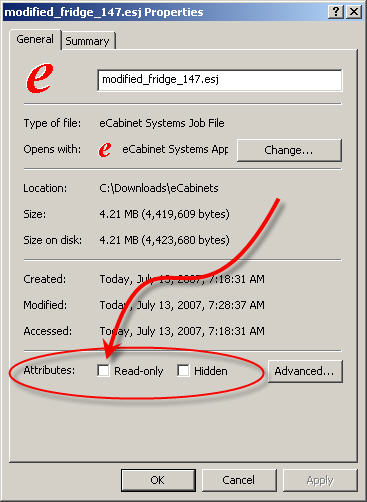Click the Attributes: label

[x=49, y=370]
